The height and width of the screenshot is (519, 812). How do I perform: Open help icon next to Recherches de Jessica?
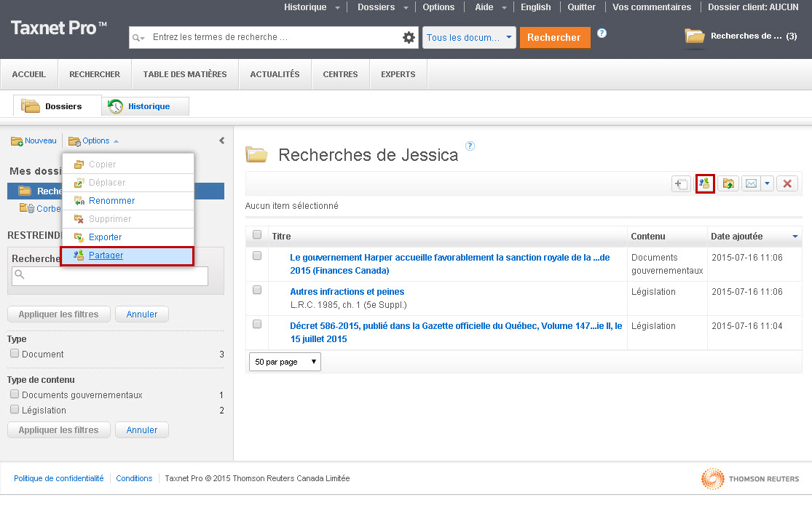[470, 146]
